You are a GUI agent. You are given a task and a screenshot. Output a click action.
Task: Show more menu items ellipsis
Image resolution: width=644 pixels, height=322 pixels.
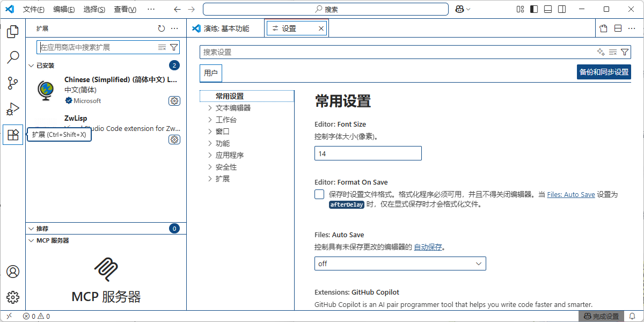151,9
